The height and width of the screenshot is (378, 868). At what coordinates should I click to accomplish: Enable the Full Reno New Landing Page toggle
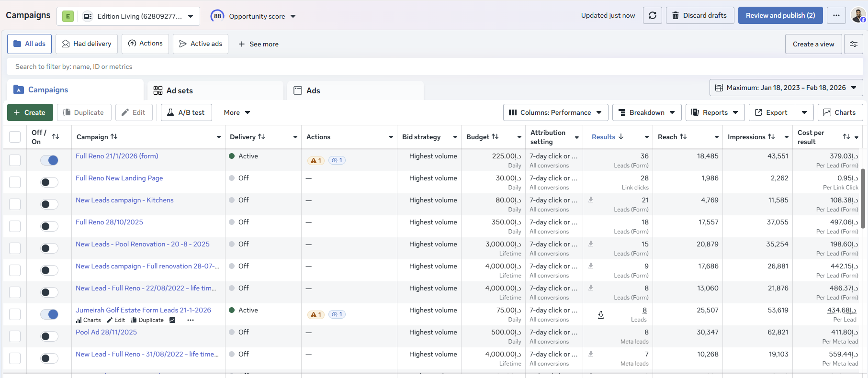coord(49,182)
